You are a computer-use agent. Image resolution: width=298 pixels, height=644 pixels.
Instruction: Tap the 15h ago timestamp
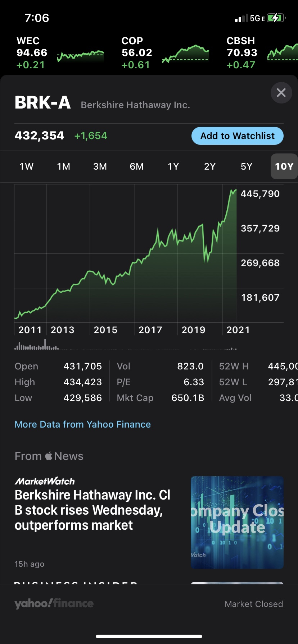point(30,564)
